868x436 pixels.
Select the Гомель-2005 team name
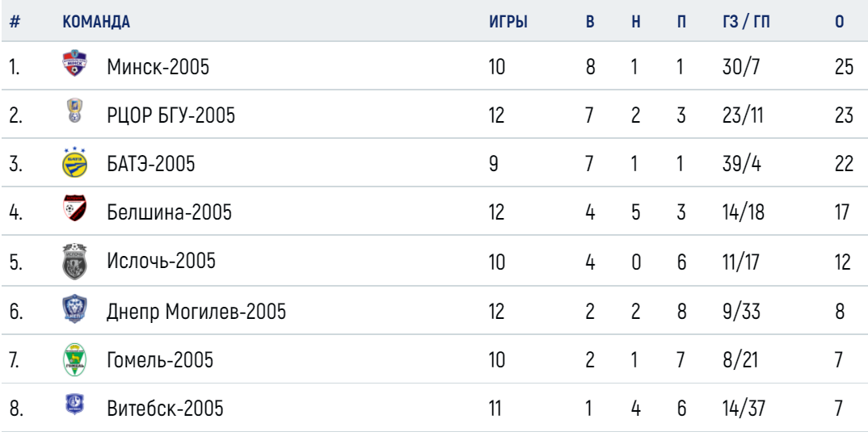pos(160,360)
